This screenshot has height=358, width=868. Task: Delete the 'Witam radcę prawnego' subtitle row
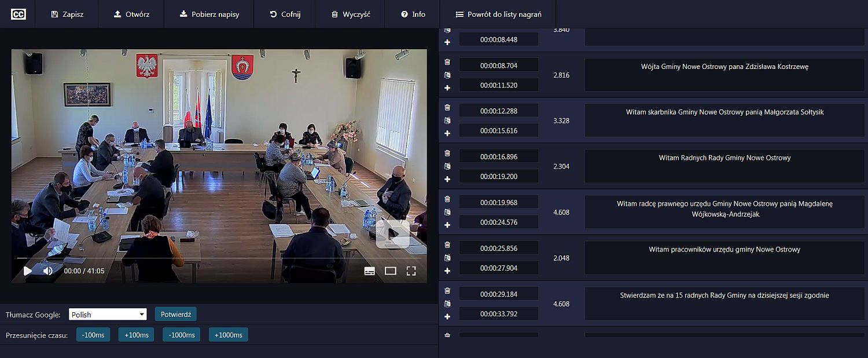tap(447, 199)
